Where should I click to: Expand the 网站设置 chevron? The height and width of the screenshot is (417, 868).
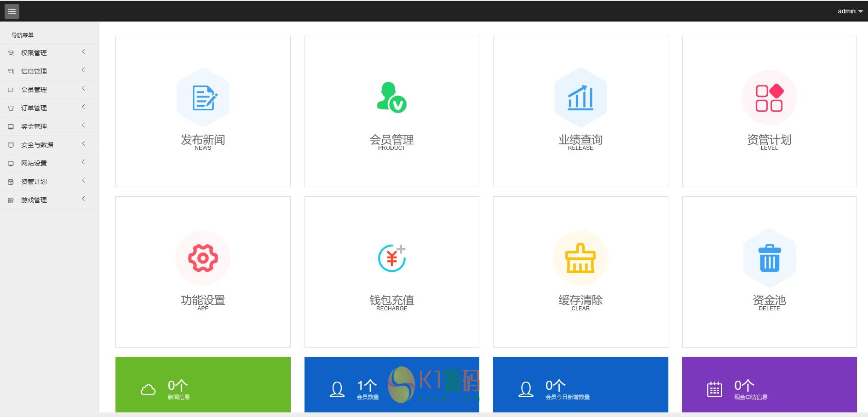tap(83, 162)
